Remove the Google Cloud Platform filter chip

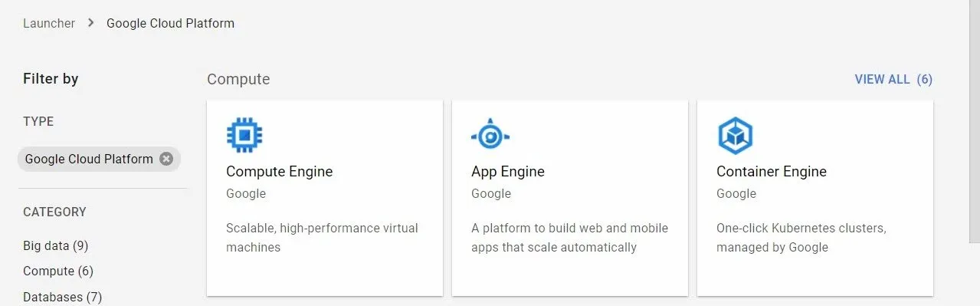tap(166, 159)
